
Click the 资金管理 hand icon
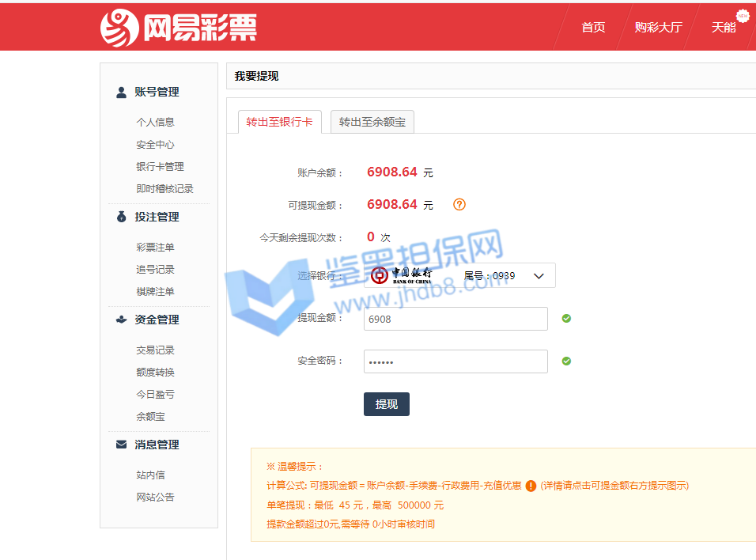[121, 320]
